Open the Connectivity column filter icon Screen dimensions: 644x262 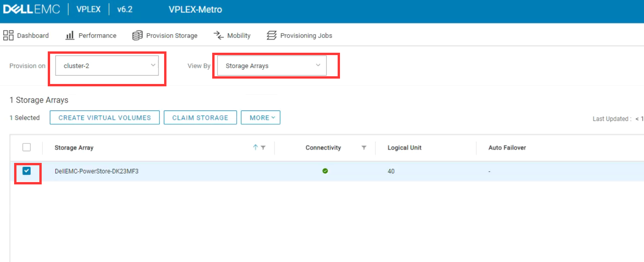(364, 147)
